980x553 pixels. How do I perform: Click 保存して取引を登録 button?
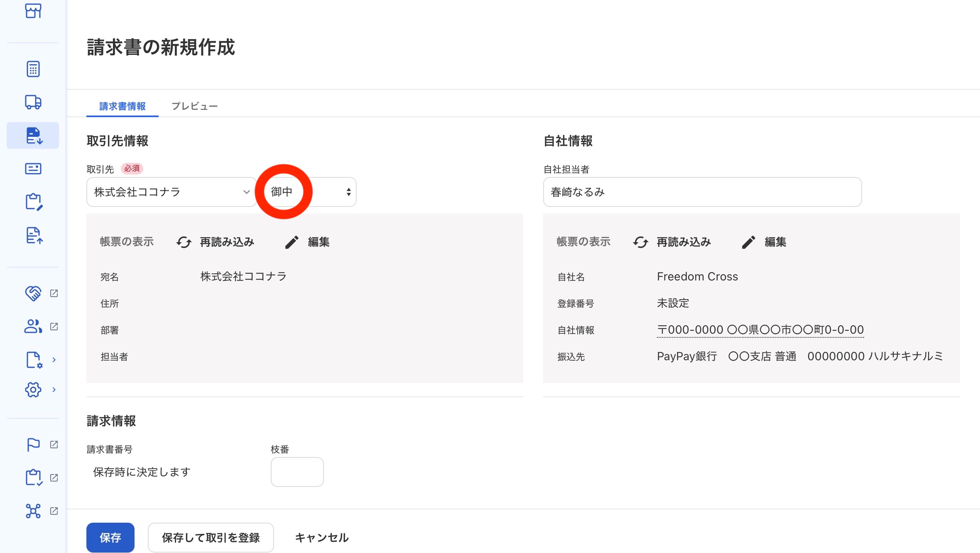211,538
